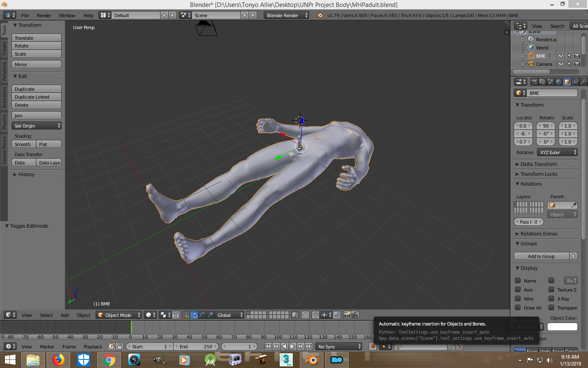The width and height of the screenshot is (588, 368).
Task: Open File Explorer from the taskbar
Action: pyautogui.click(x=33, y=360)
